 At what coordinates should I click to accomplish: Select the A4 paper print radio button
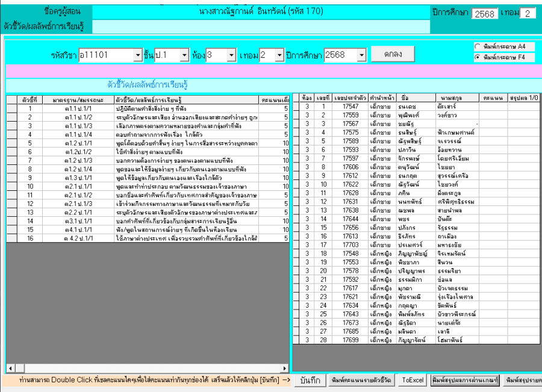478,46
